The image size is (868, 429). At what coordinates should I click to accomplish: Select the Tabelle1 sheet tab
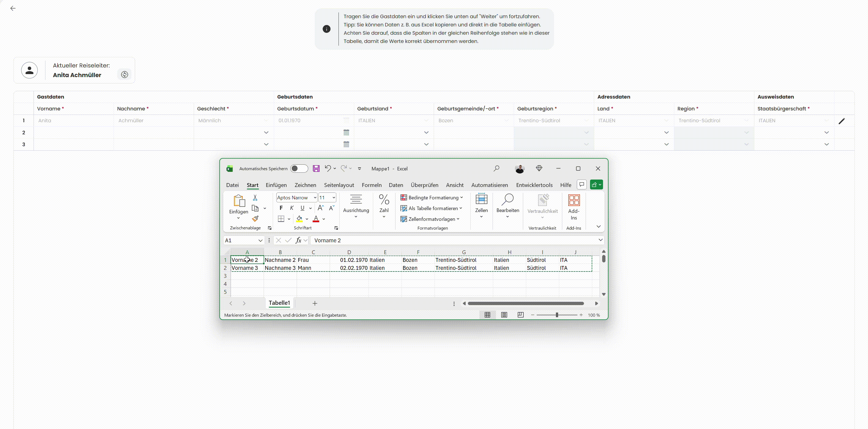click(x=279, y=303)
